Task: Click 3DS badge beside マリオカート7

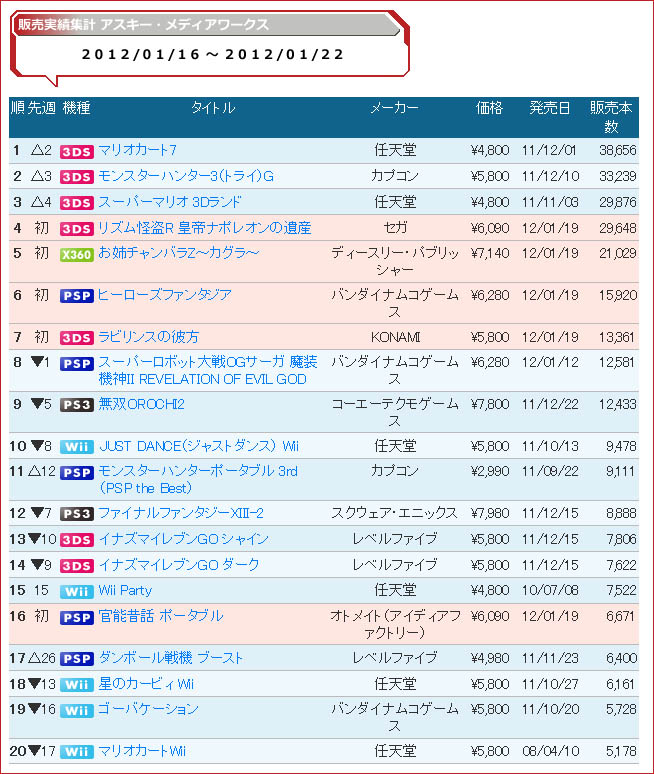Action: coord(77,152)
